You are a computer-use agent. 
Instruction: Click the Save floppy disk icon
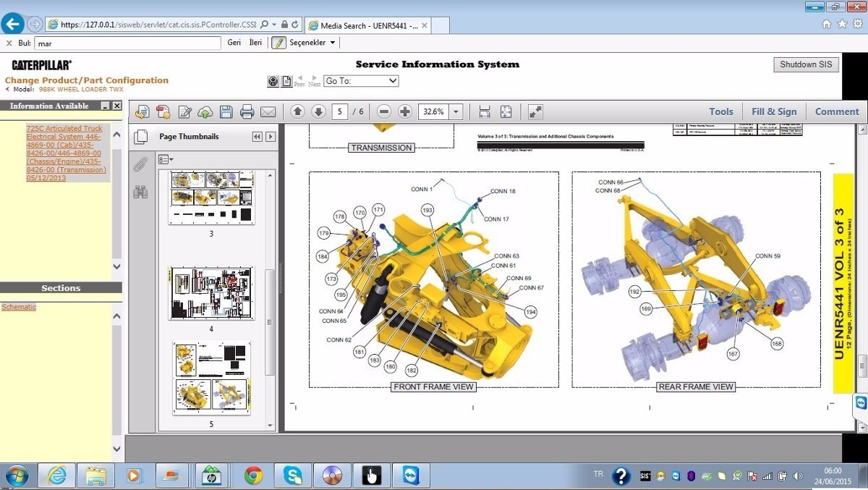tap(226, 111)
